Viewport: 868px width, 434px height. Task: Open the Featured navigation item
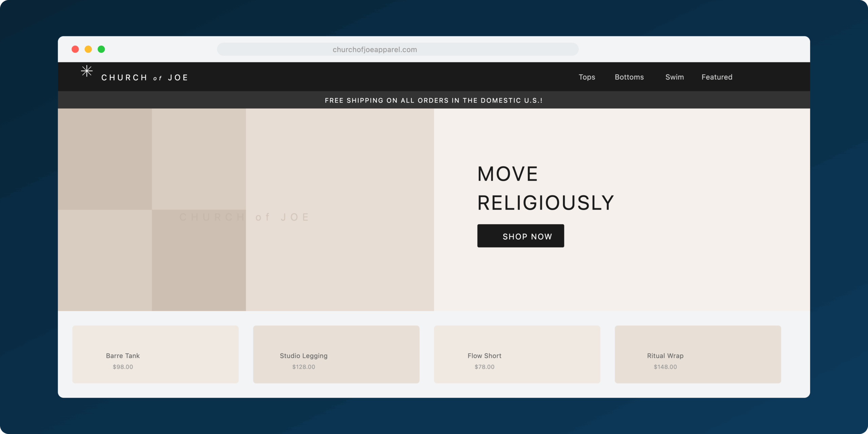pyautogui.click(x=717, y=77)
